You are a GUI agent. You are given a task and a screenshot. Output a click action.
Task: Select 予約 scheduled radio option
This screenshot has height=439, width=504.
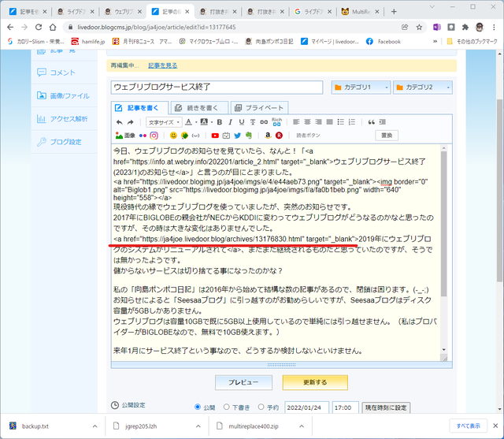click(x=261, y=407)
